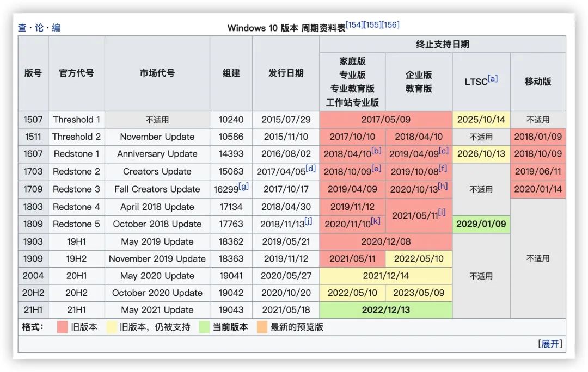Select the Creators Update cell

coord(157,171)
